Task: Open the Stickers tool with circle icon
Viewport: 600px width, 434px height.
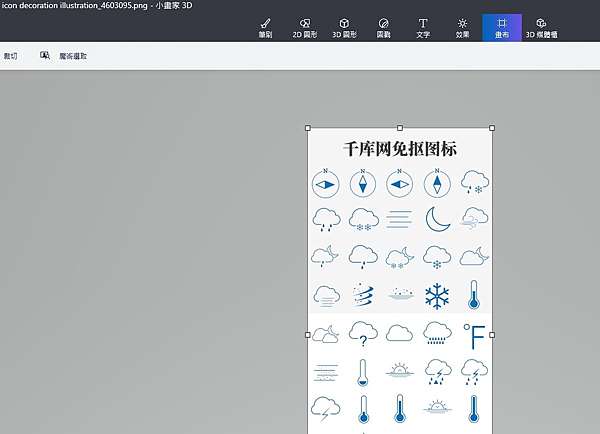Action: click(383, 28)
